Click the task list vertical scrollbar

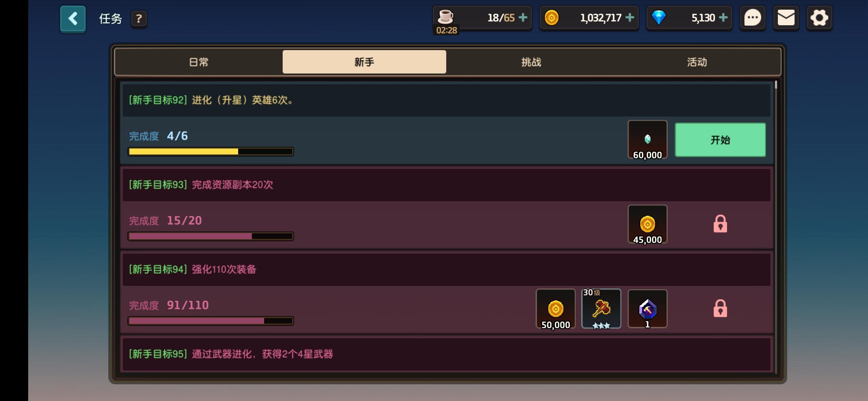pos(776,226)
